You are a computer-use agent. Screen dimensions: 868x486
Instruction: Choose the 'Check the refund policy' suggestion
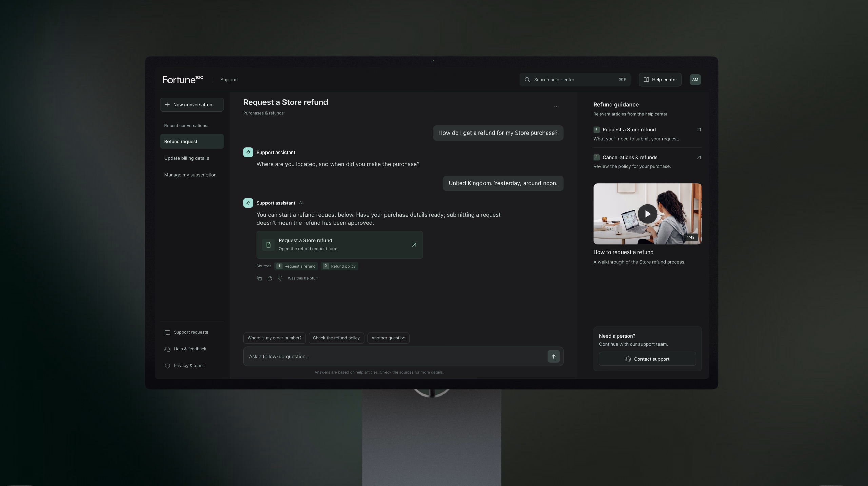[x=336, y=338]
